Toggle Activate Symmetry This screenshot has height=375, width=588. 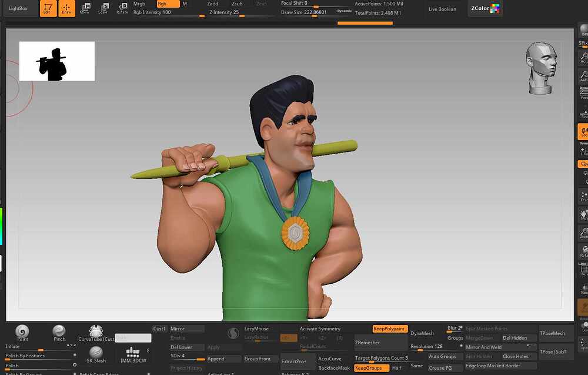click(320, 329)
